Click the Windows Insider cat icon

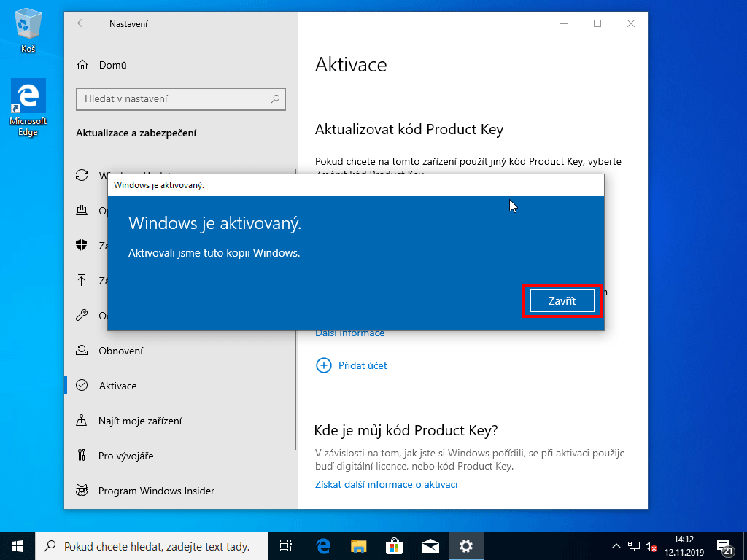82,490
